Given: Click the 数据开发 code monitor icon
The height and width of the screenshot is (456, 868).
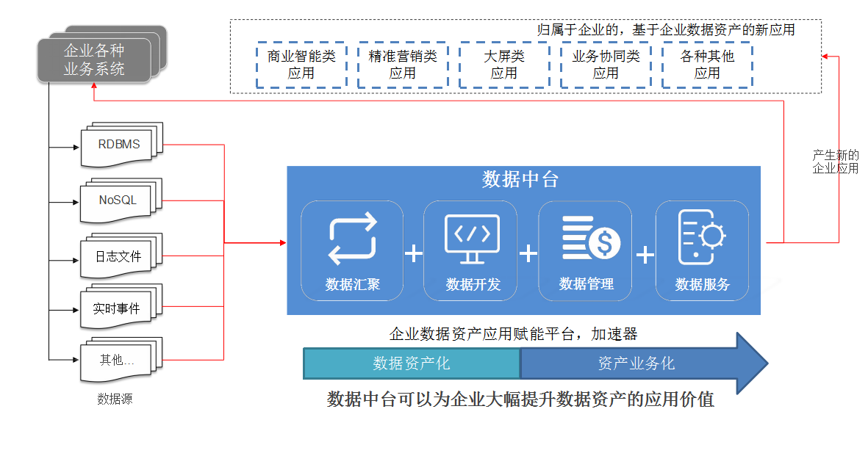Looking at the screenshot, I should coord(472,239).
